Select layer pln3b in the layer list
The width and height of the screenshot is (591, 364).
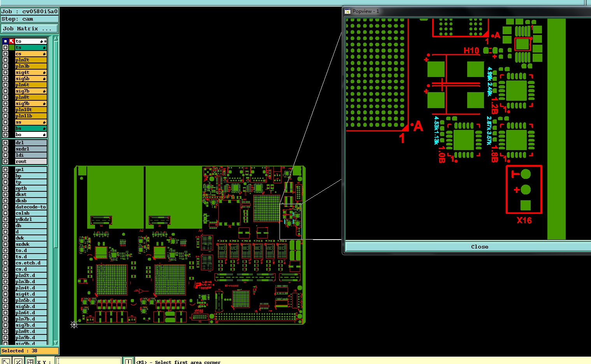[31, 66]
